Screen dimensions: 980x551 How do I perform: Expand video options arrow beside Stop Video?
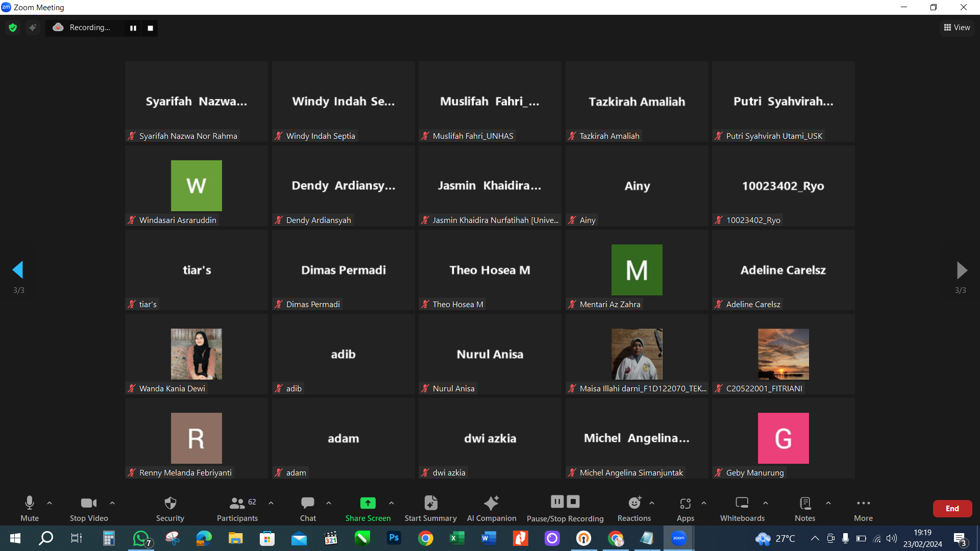click(112, 503)
